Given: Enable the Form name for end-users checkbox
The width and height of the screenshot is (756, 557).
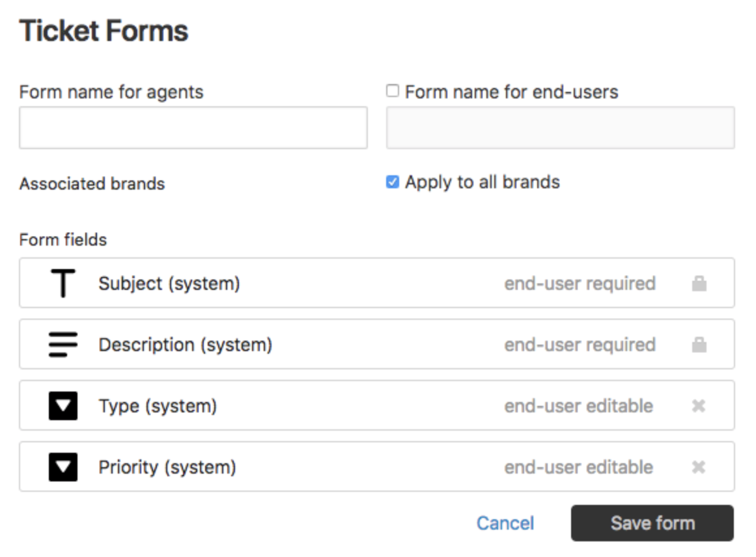Looking at the screenshot, I should 391,91.
